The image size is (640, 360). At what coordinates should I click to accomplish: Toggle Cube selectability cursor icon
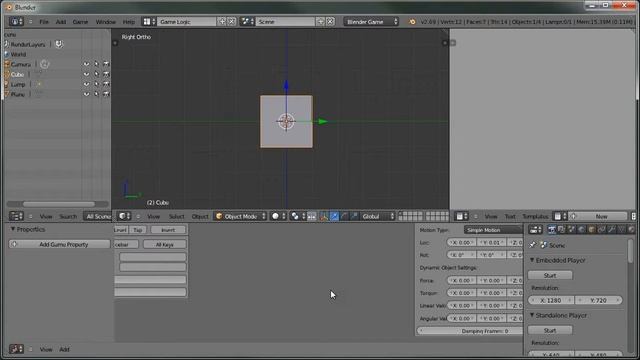pyautogui.click(x=96, y=74)
